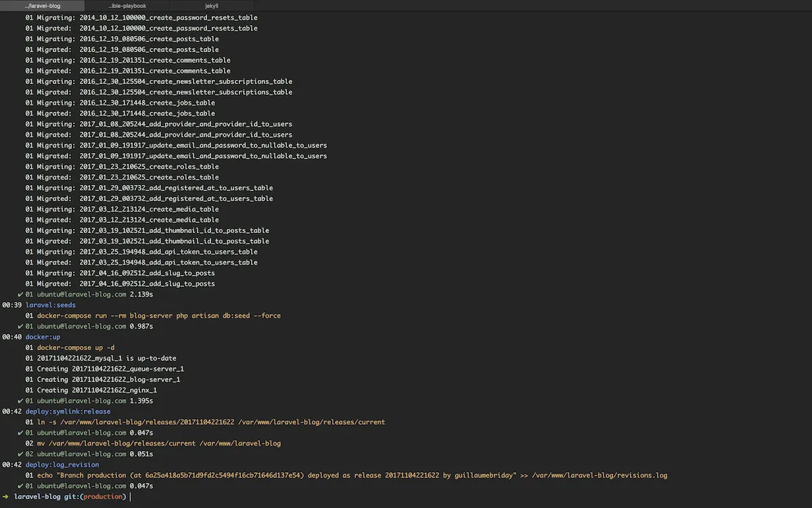Click Migrating create_newsletter_subscriptions_table line
This screenshot has width=812, height=508.
pyautogui.click(x=159, y=81)
